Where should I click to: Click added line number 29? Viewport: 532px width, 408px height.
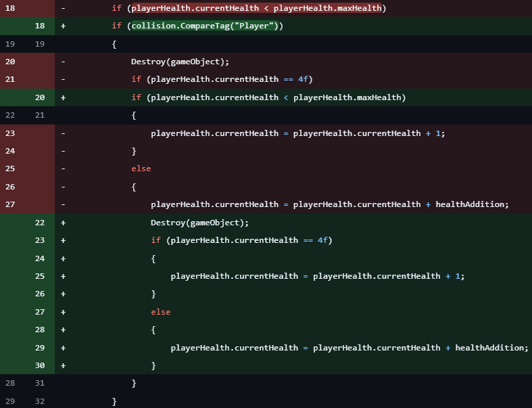40,348
